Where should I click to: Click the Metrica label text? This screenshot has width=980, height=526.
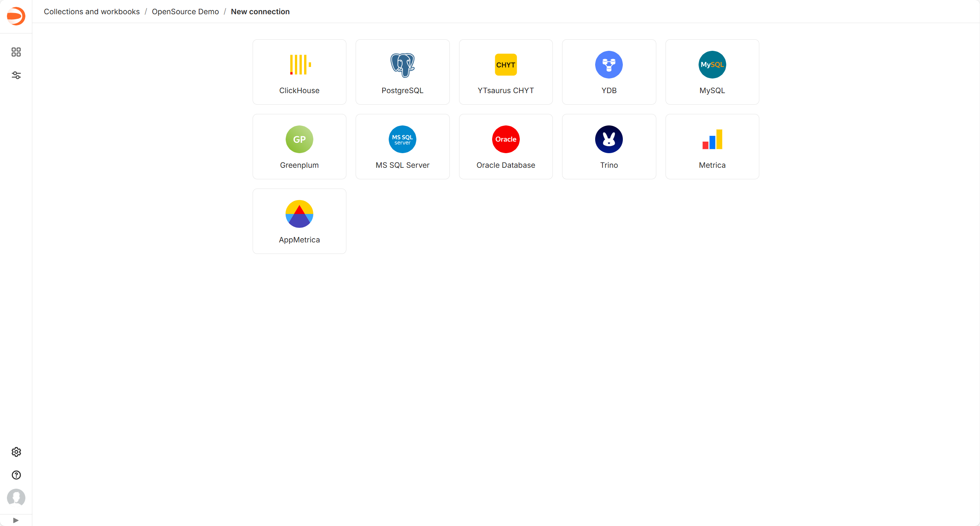[712, 165]
